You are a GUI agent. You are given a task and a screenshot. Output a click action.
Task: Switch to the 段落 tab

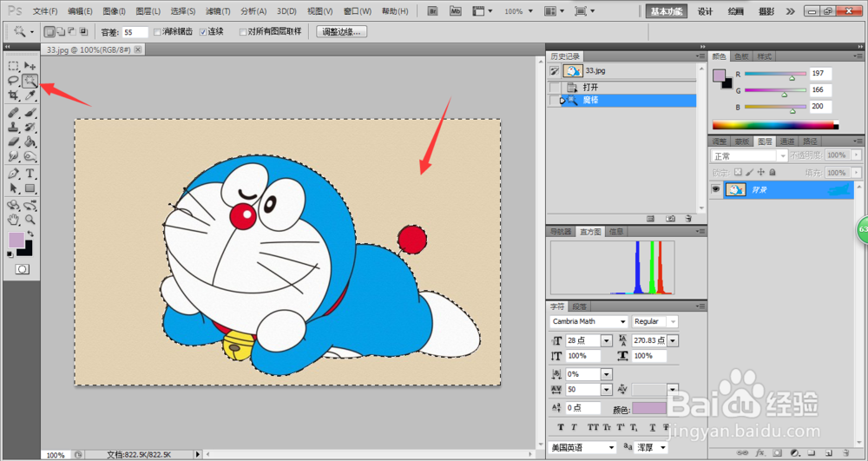[579, 306]
